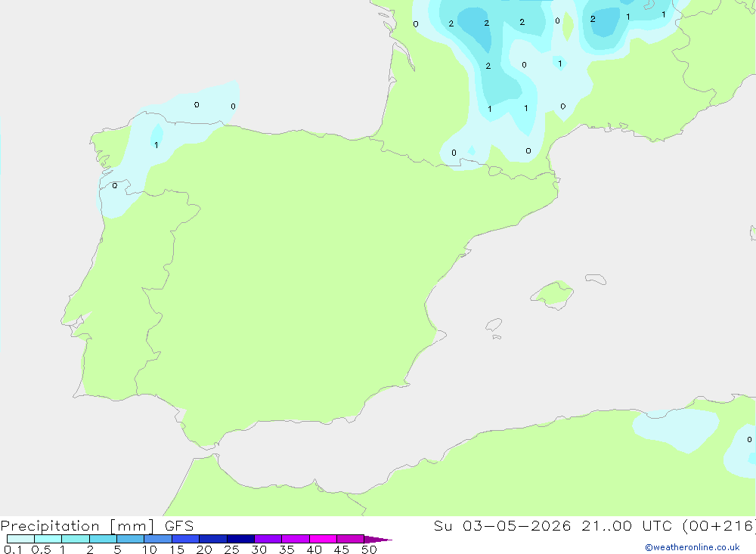The width and height of the screenshot is (756, 554).
Task: Click the "50" tick label on the legend
Action: coord(369,549)
